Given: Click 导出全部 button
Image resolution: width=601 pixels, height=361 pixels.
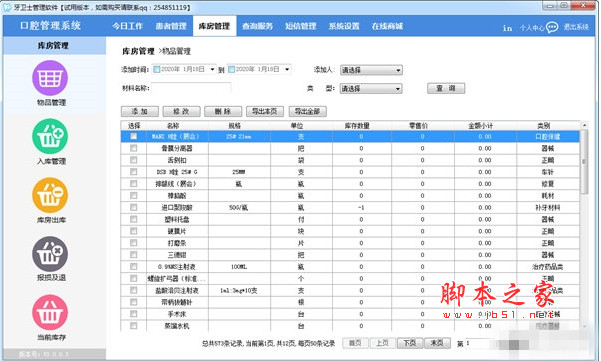Looking at the screenshot, I should [308, 112].
